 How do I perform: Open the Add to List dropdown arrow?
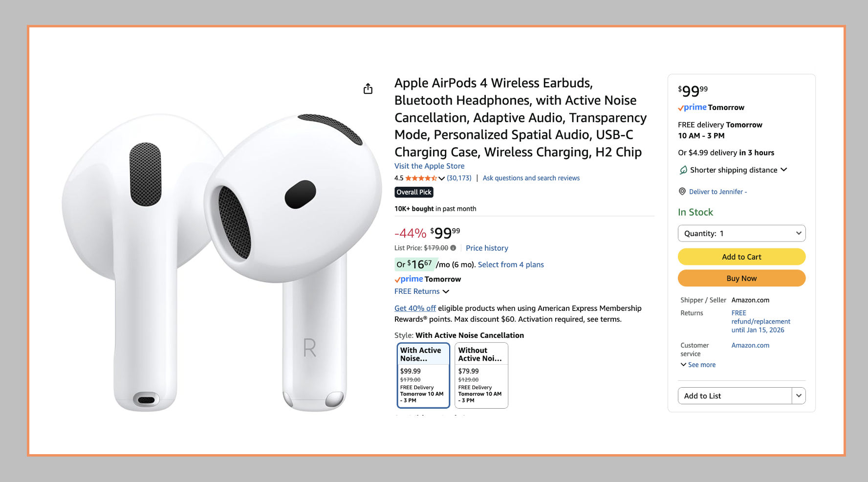[799, 395]
